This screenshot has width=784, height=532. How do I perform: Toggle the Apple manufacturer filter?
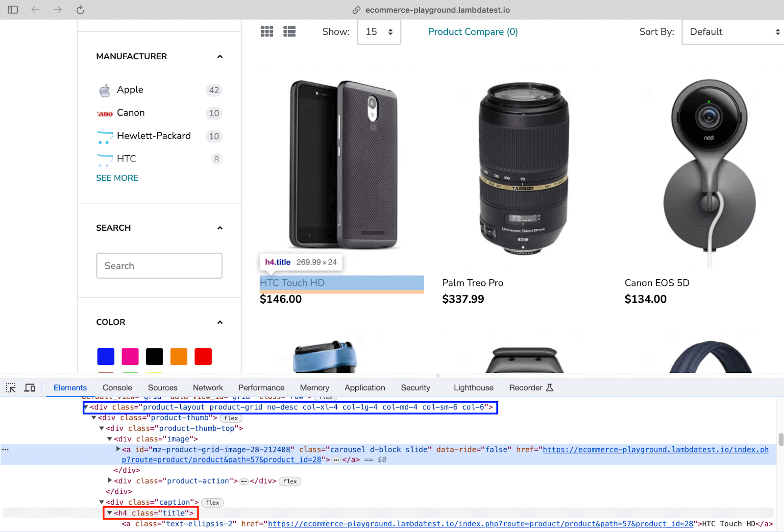(130, 90)
